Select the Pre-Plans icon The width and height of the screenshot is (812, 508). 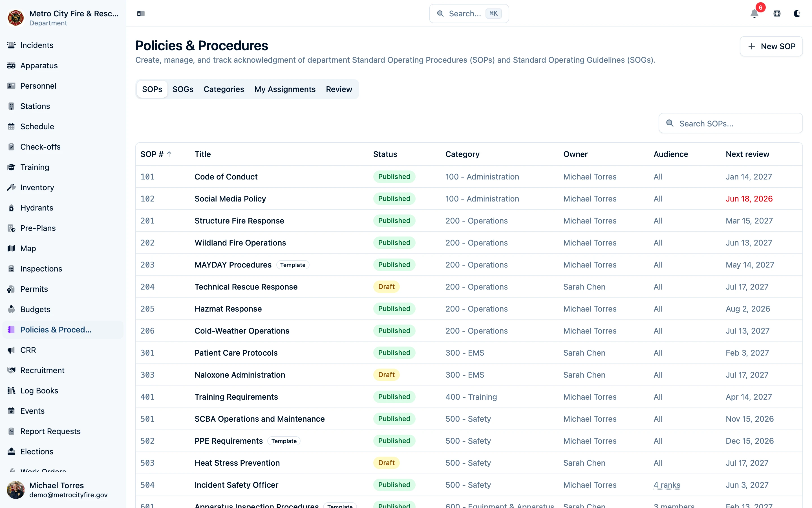[x=11, y=228]
